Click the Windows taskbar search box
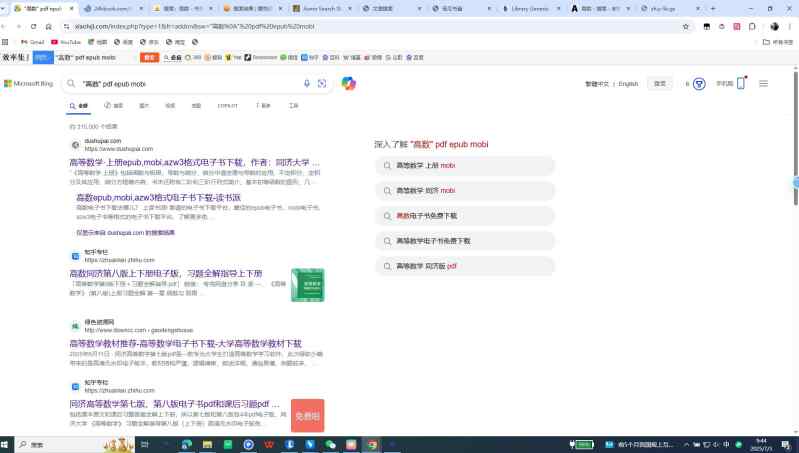The image size is (799, 453). (x=74, y=444)
